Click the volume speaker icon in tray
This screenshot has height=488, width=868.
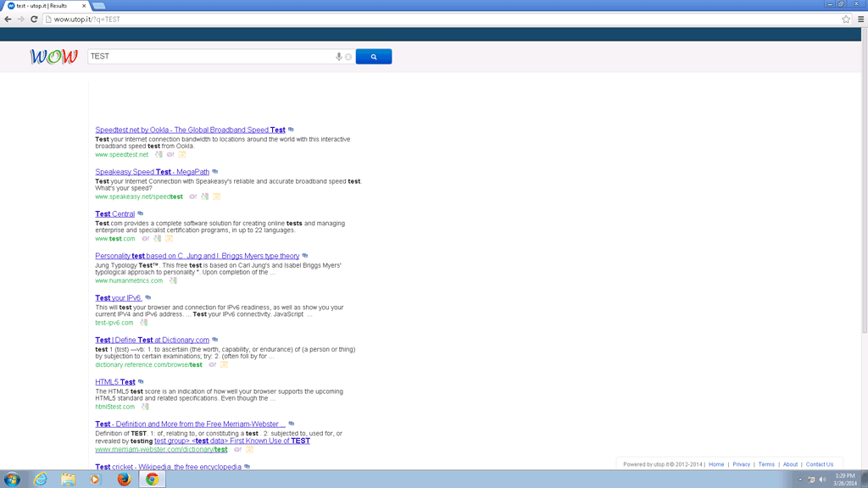822,480
